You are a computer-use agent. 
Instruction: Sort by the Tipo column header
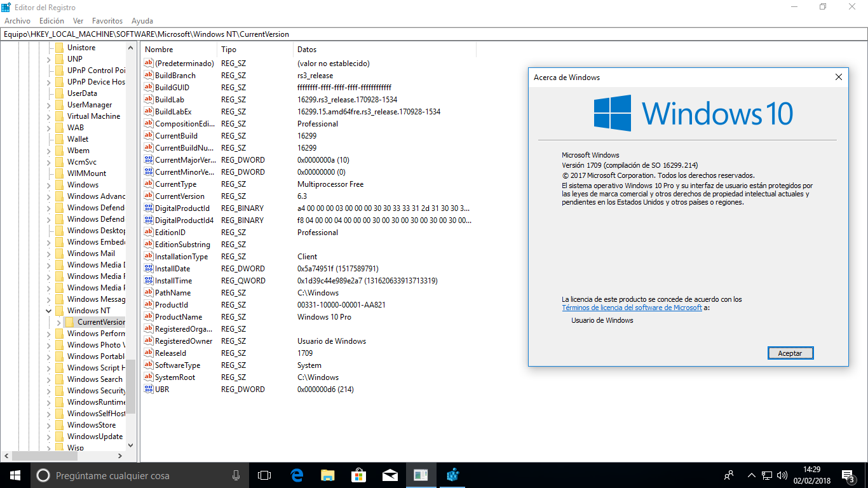click(x=255, y=50)
